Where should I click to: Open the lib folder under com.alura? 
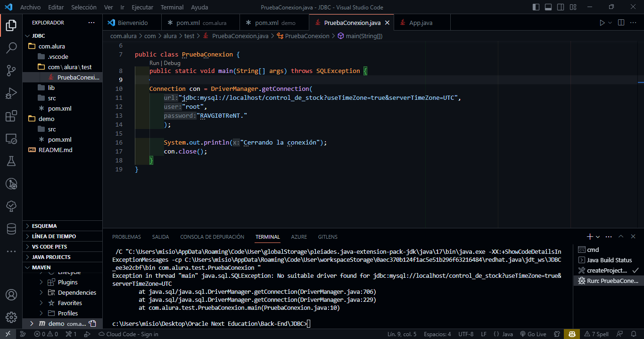[x=62, y=88]
